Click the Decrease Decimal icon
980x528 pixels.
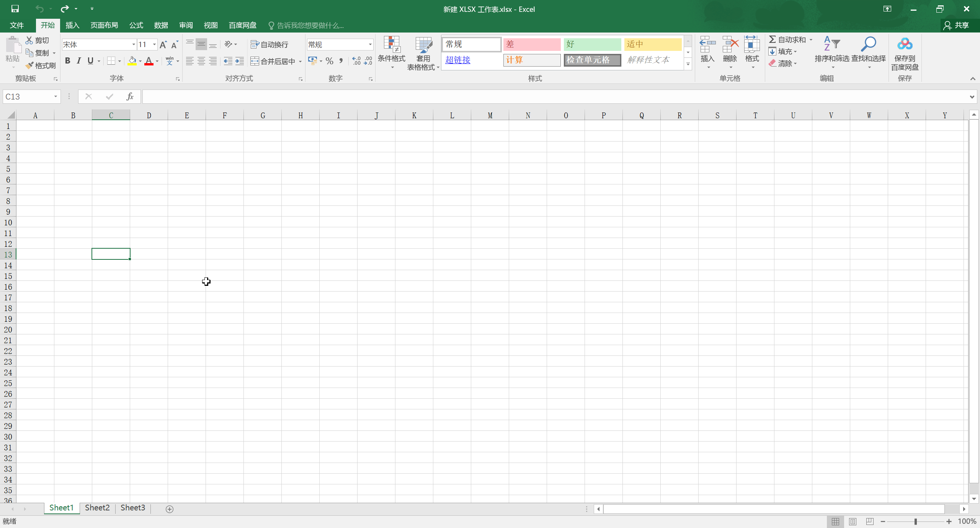pyautogui.click(x=368, y=61)
